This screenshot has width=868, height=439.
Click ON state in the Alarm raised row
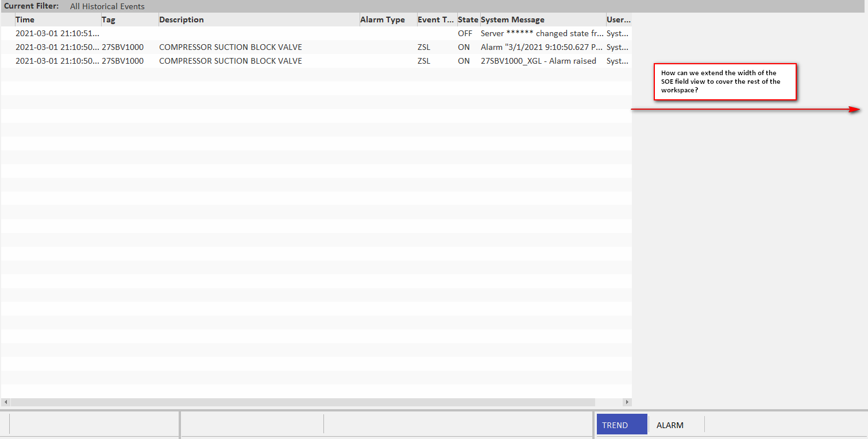tap(464, 61)
